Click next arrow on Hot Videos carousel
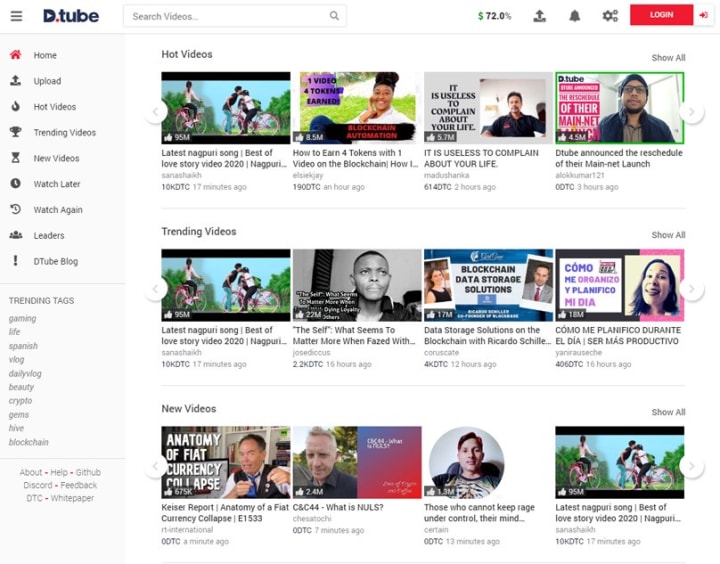The width and height of the screenshot is (720, 564). coord(692,112)
